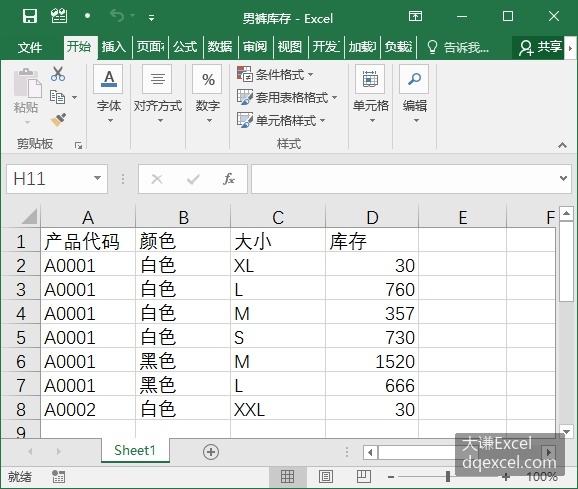This screenshot has width=578, height=489.
Task: Collapse the ribbon with the arrow
Action: pos(562,145)
